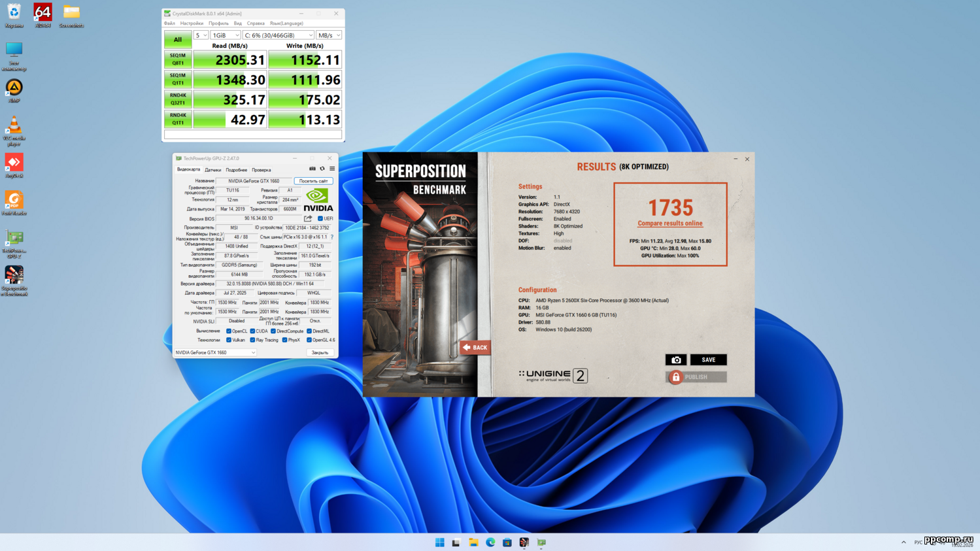980x551 pixels.
Task: Click the Superposition screenshot camera button
Action: [675, 360]
